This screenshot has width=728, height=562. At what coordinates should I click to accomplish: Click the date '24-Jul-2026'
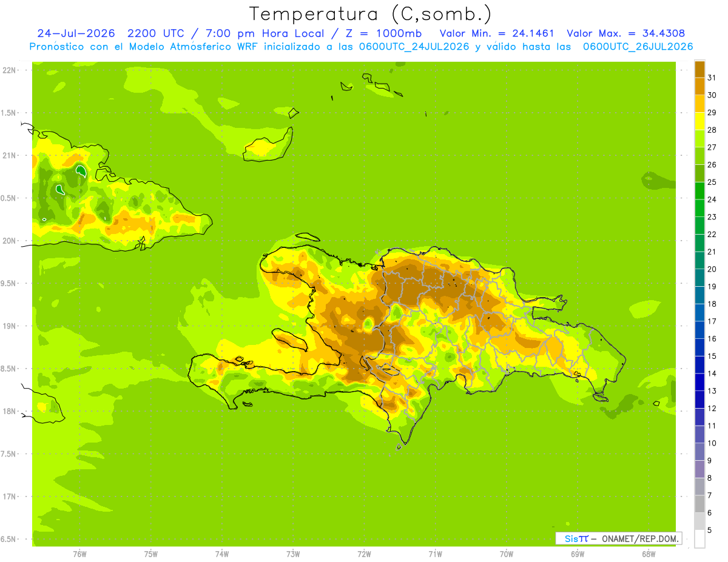[76, 33]
